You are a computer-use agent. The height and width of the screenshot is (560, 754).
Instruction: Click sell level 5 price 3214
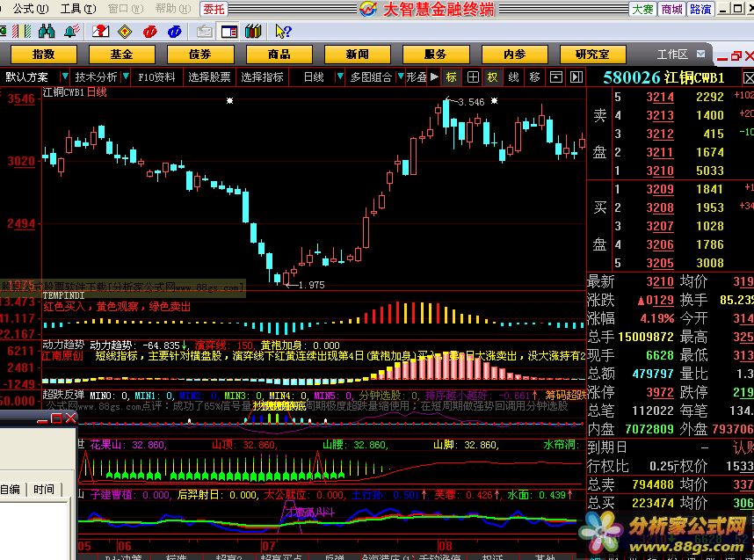(x=660, y=97)
